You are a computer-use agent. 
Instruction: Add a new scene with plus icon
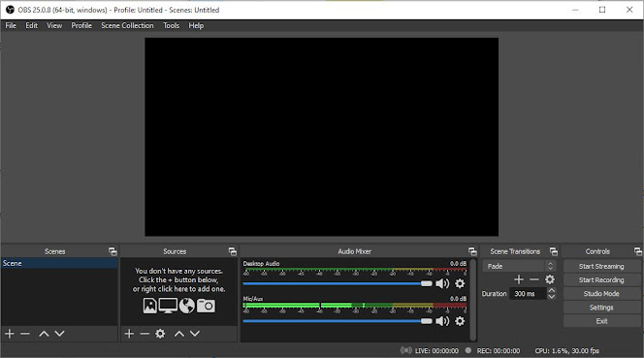pyautogui.click(x=10, y=334)
